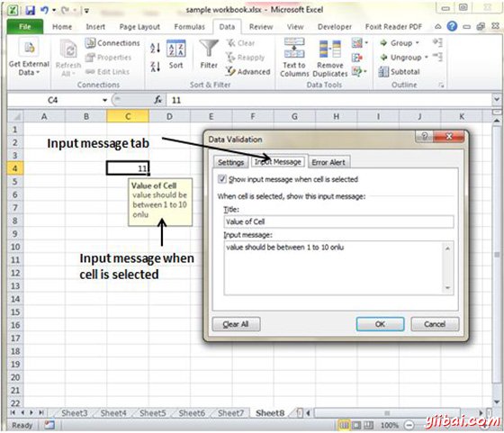Click inside the Input message text area
Screen dimensions: 504x433
click(x=333, y=267)
